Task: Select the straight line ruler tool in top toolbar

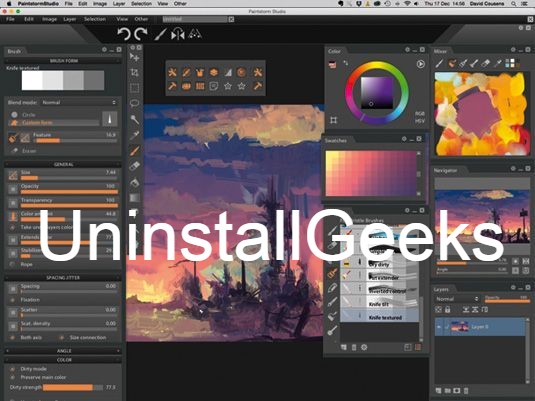Action: (160, 34)
